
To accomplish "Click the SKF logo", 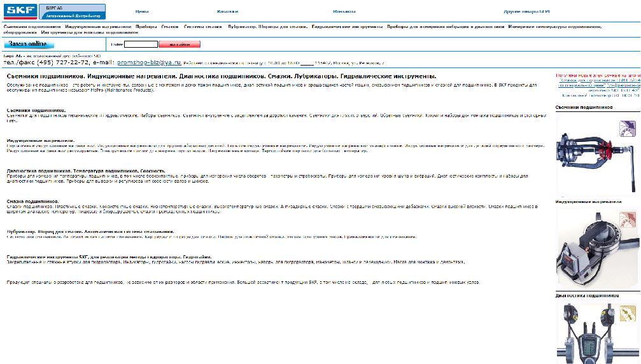I will pyautogui.click(x=20, y=11).
